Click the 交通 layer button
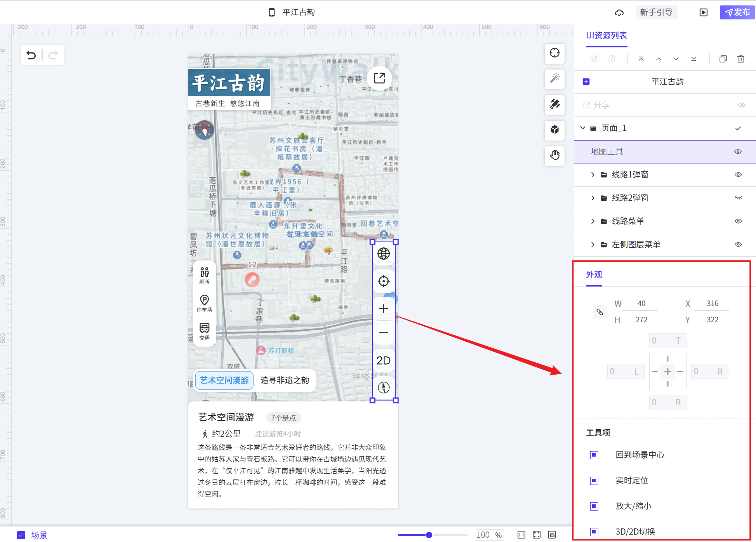Image resolution: width=756 pixels, height=542 pixels. 205,332
